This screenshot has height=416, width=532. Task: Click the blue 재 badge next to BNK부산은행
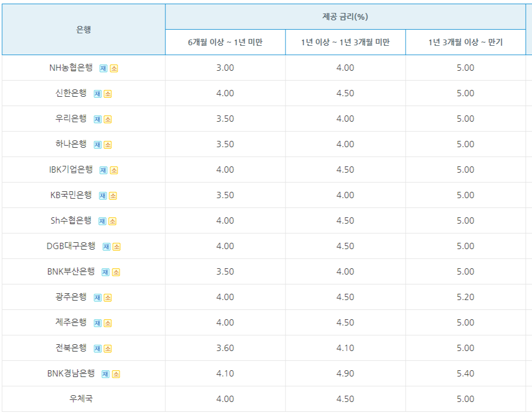point(106,272)
